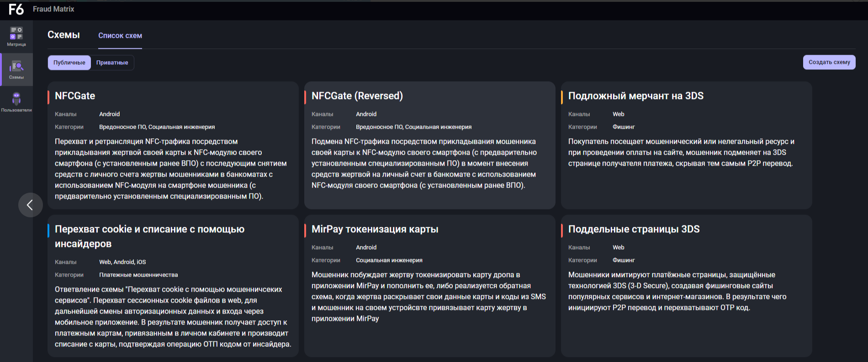868x362 pixels.
Task: Open the Пользователи sidebar icon
Action: (16, 102)
